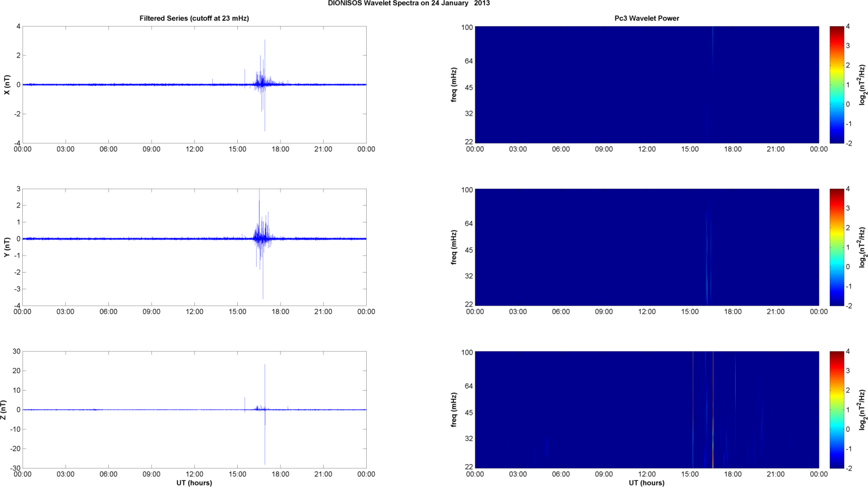This screenshot has height=487, width=868.
Task: Click the colorbar beside the top wavelet spectrogram
Action: coord(837,84)
